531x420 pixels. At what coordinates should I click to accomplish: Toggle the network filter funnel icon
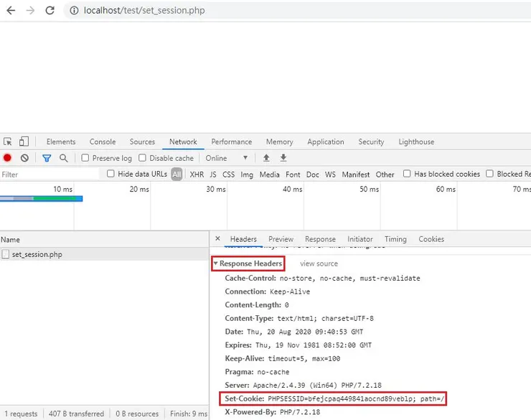47,158
